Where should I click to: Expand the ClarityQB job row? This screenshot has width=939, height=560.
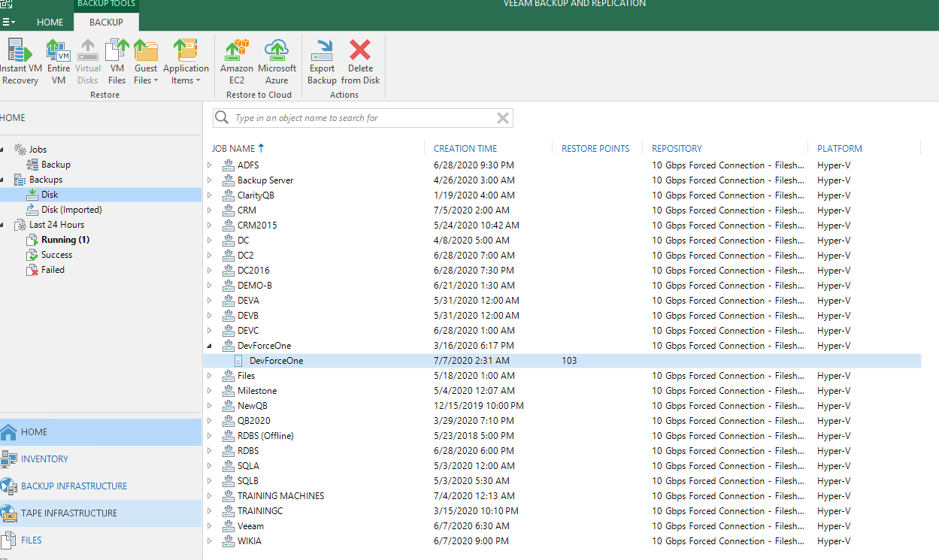210,195
